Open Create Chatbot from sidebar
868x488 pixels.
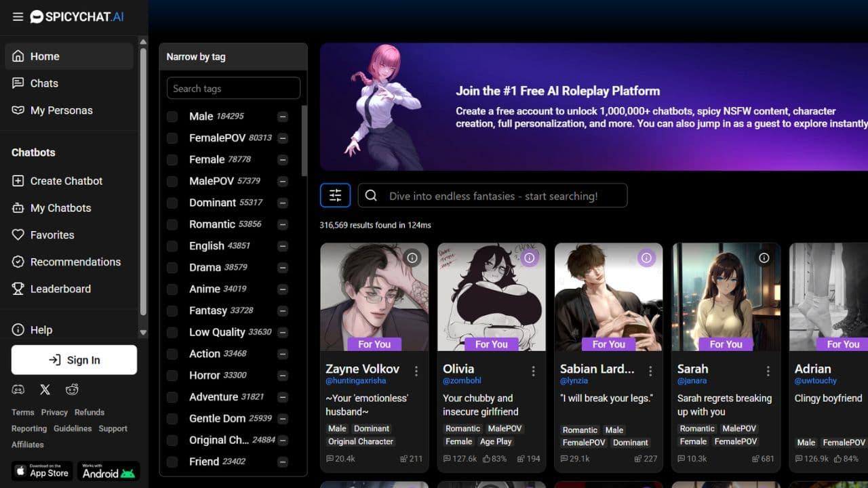point(66,181)
